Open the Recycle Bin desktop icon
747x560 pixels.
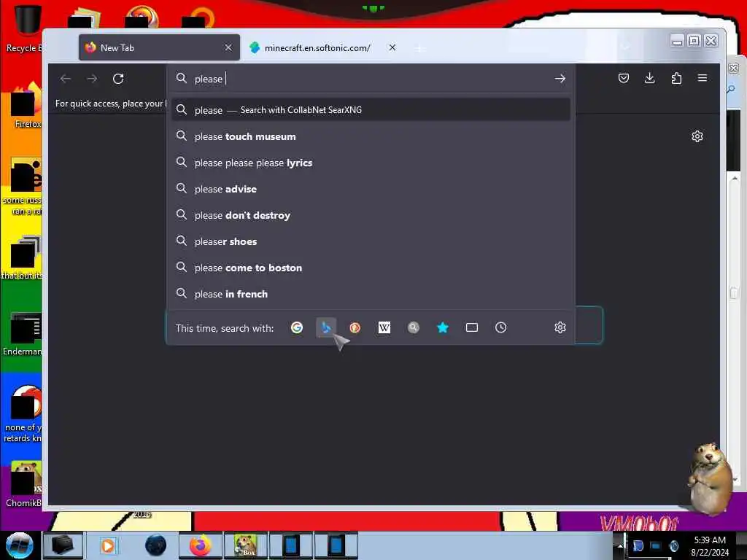24,27
